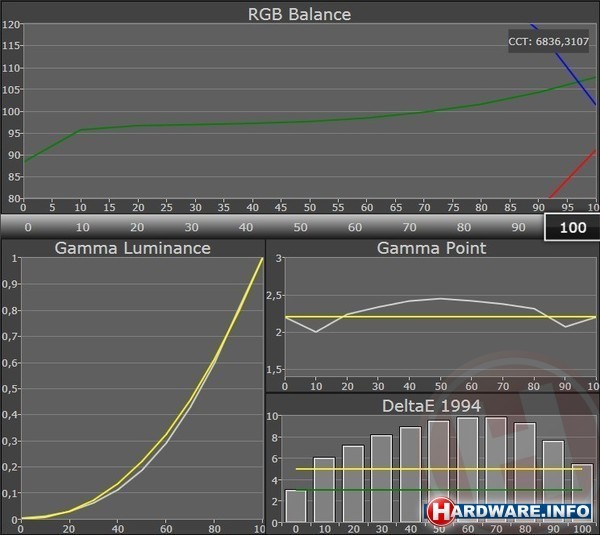Click the Gamma Luminance chart title
Screen dimensions: 600x535
132,248
